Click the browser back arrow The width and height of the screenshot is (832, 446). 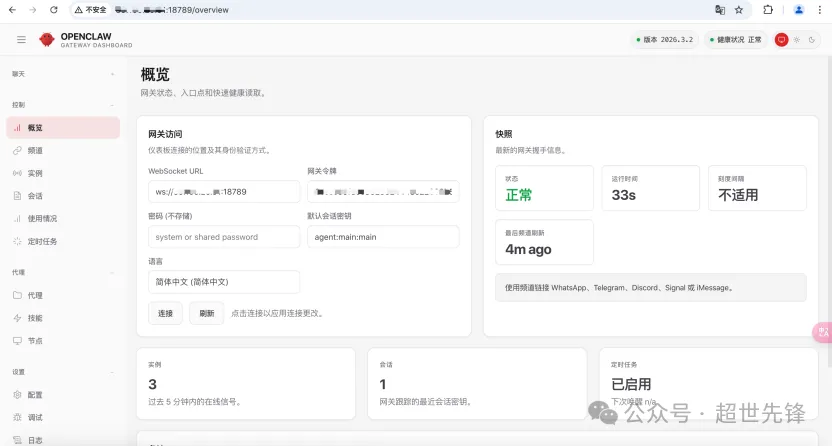coord(12,10)
